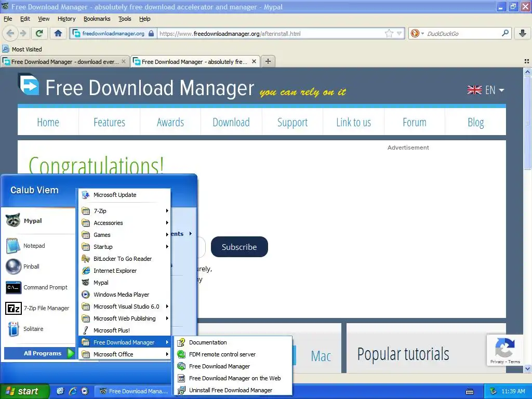Open the File menu
The width and height of the screenshot is (532, 399).
[x=8, y=19]
